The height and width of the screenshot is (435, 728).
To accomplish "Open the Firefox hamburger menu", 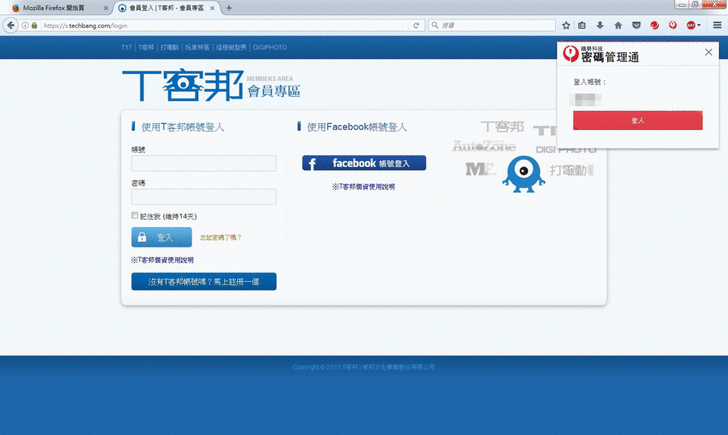I will pyautogui.click(x=717, y=26).
